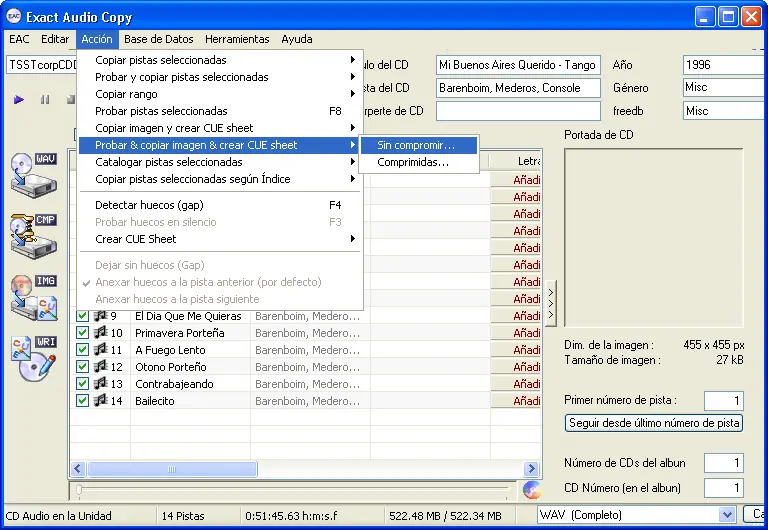Click the track list scroll left arrow
The width and height of the screenshot is (768, 530).
coord(77,469)
